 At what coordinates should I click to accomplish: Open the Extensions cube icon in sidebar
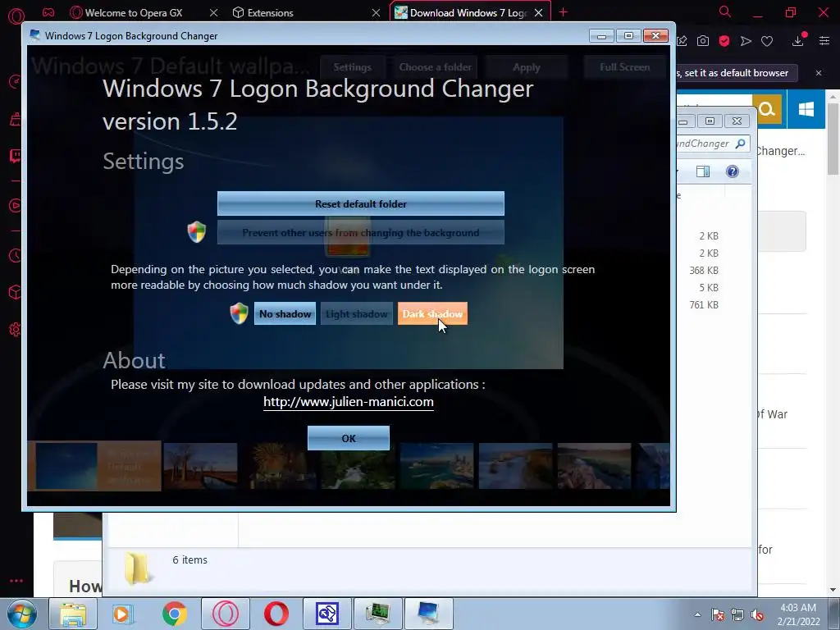(x=16, y=293)
